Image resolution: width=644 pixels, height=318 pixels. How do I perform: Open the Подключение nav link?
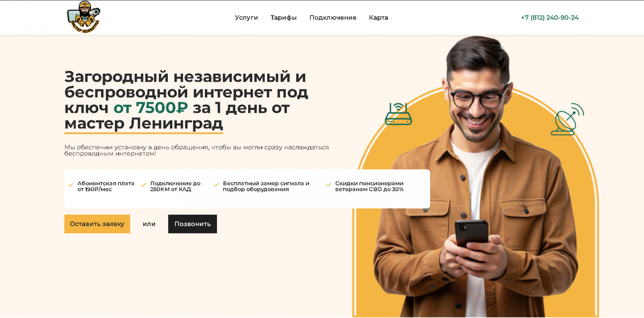coord(333,18)
